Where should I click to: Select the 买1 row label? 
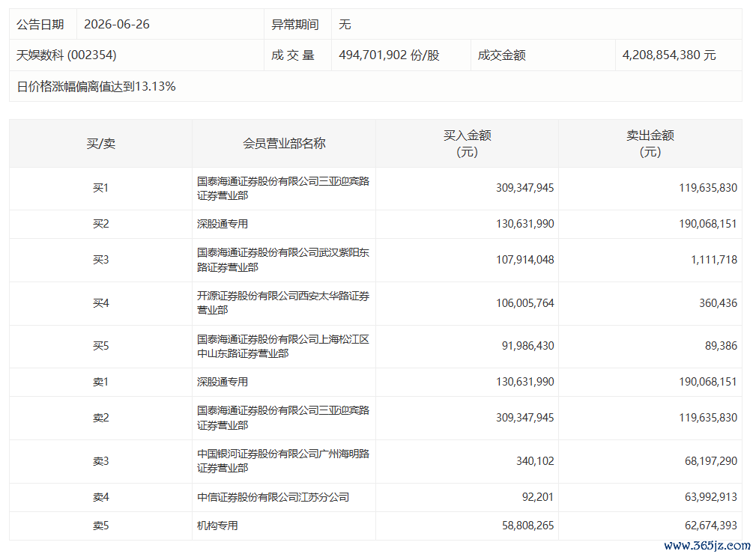(100, 188)
